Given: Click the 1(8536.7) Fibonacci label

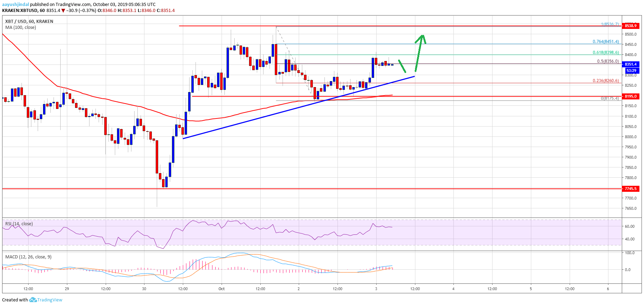Looking at the screenshot, I should (610, 24).
